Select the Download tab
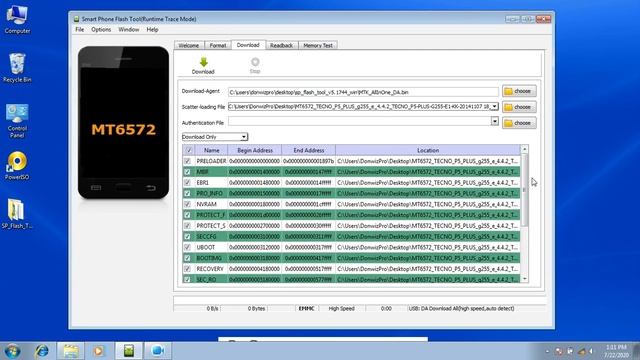Viewport: 640px width, 360px height. click(248, 45)
